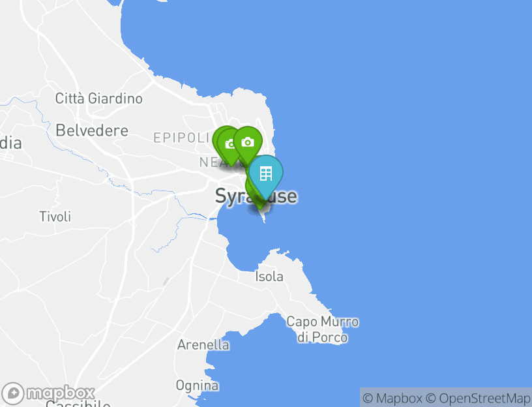532x407 pixels.
Task: Click the EPIPOLI district label
Action: [181, 138]
